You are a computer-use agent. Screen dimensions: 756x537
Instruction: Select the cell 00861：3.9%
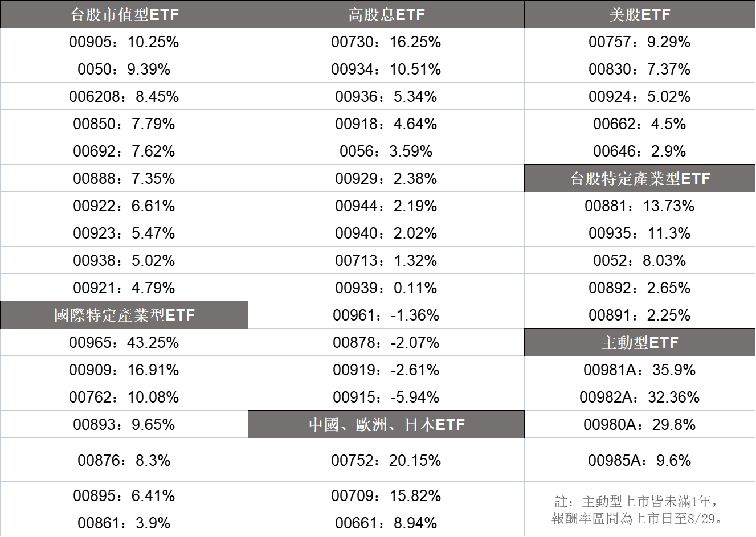point(124,523)
